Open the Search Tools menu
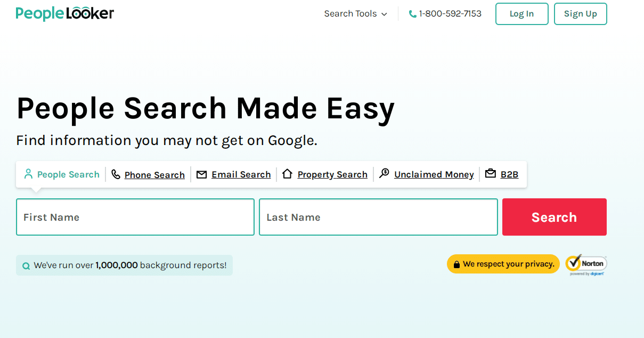The image size is (644, 338). [x=356, y=14]
